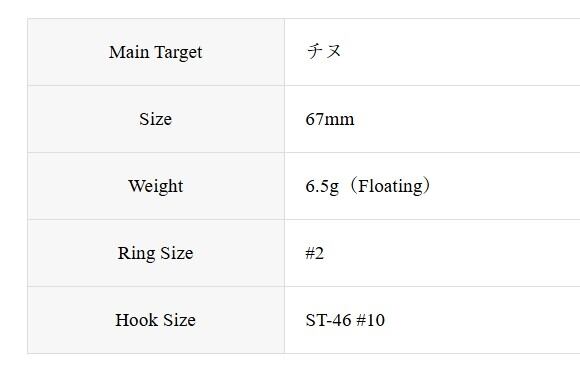Click the Main Target label cell
The height and width of the screenshot is (376, 580).
[156, 52]
